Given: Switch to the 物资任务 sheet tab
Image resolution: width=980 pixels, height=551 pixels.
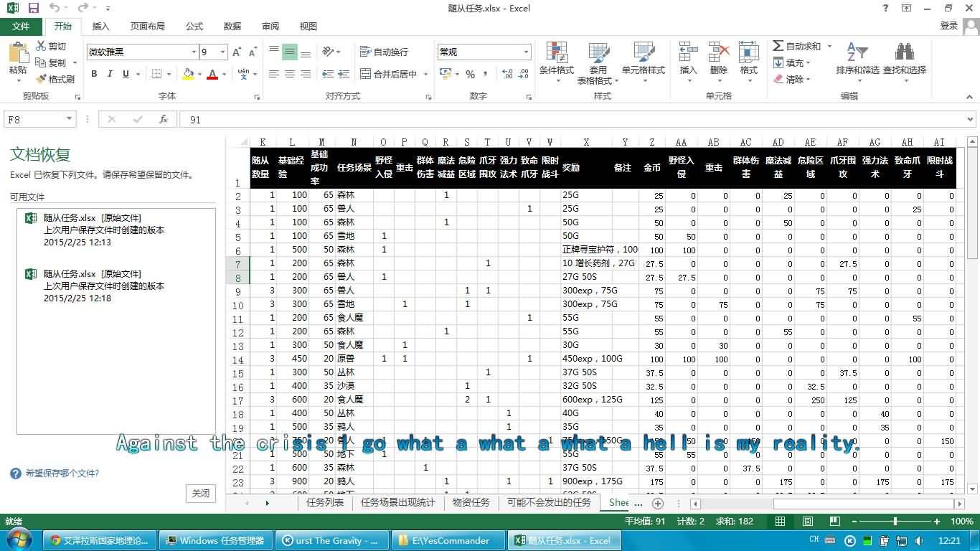Looking at the screenshot, I should coord(471,502).
